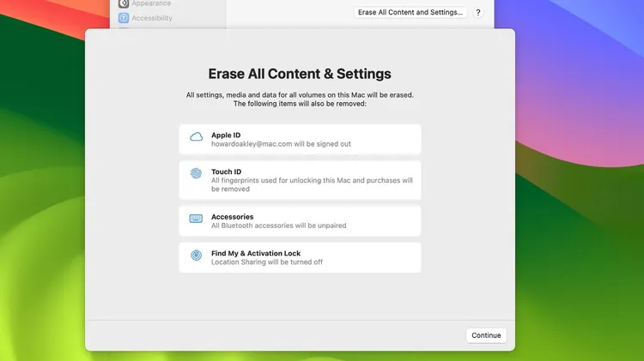Select the Accessibility sidebar icon
This screenshot has height=361, width=644.
(x=124, y=18)
